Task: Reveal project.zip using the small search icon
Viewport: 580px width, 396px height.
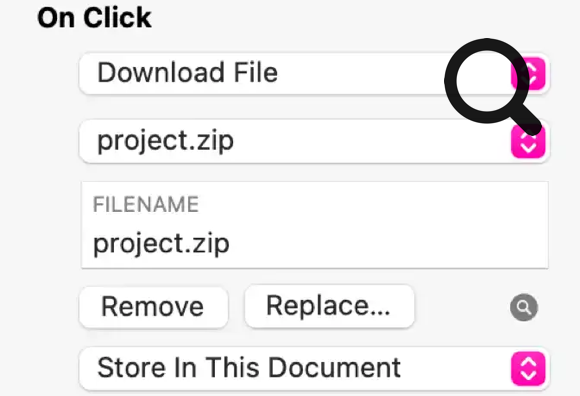Action: [523, 307]
